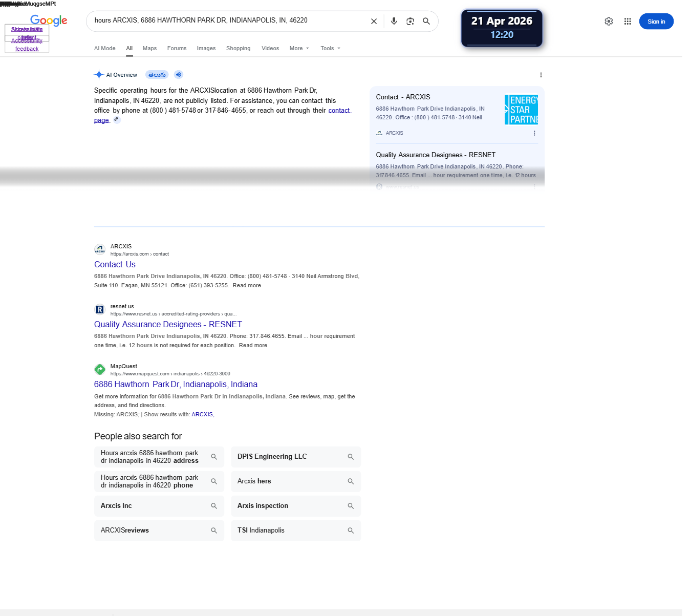Click the feedback accessibility link
The height and width of the screenshot is (616, 690).
tap(27, 49)
